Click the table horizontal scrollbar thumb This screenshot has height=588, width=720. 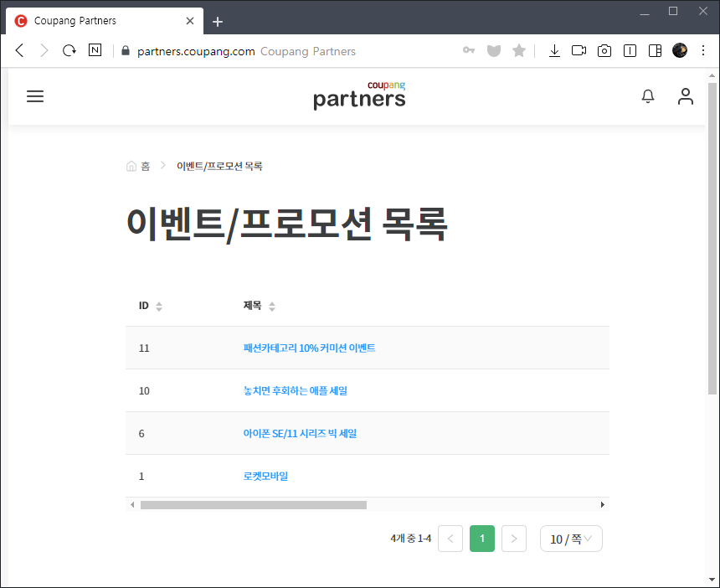[254, 505]
